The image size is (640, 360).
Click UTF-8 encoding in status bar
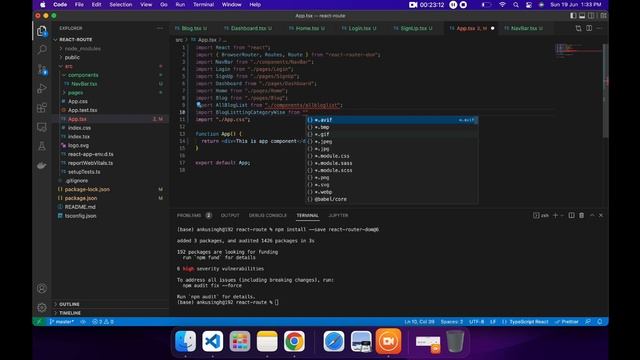point(476,322)
